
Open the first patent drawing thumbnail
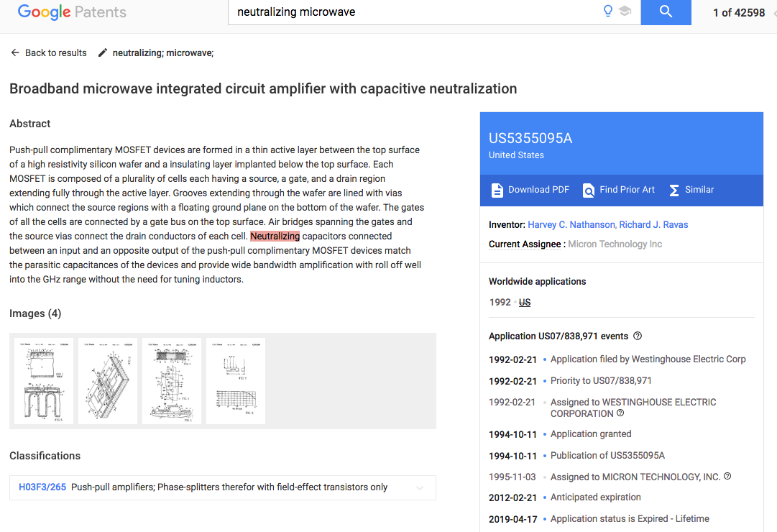tap(44, 381)
